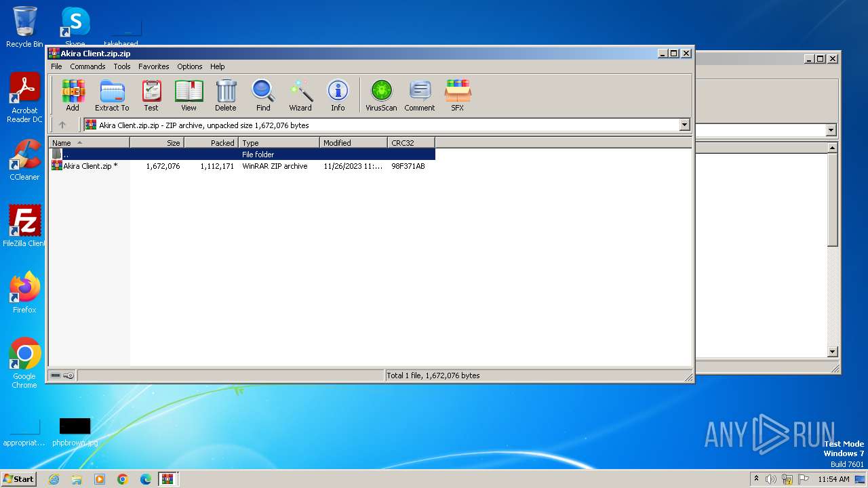
Task: Open the Help menu
Action: click(x=217, y=66)
